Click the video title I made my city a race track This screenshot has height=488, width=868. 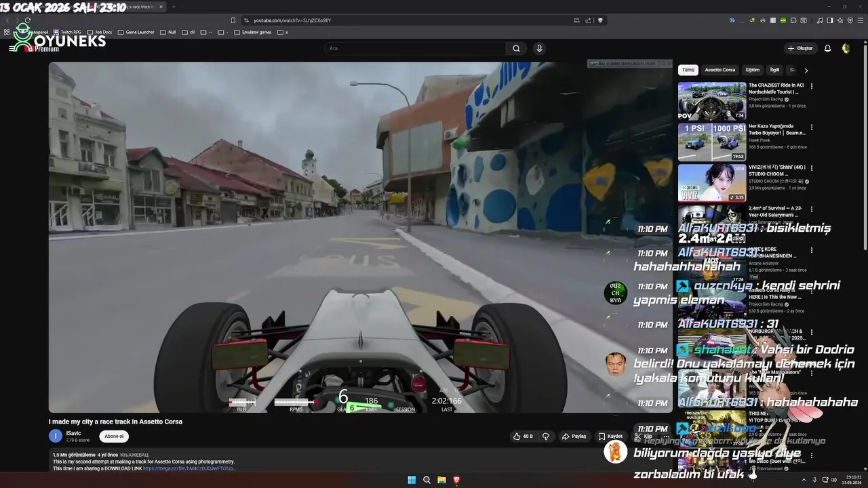pyautogui.click(x=115, y=422)
